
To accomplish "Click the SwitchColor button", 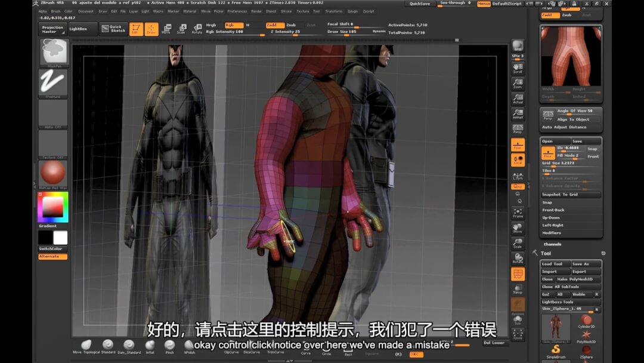I will pyautogui.click(x=53, y=249).
